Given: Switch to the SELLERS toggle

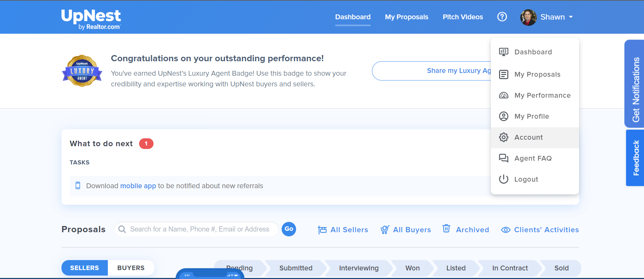Looking at the screenshot, I should [x=84, y=268].
